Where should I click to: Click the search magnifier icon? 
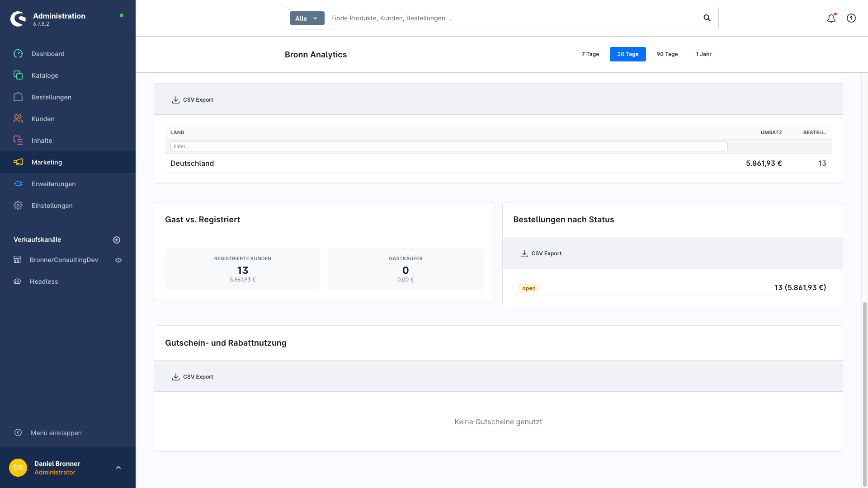[x=707, y=19]
